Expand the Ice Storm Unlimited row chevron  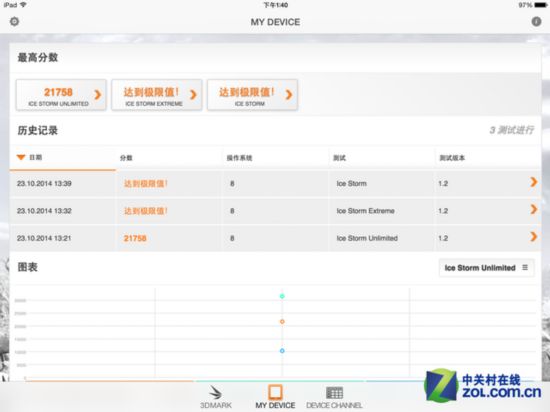pyautogui.click(x=534, y=237)
